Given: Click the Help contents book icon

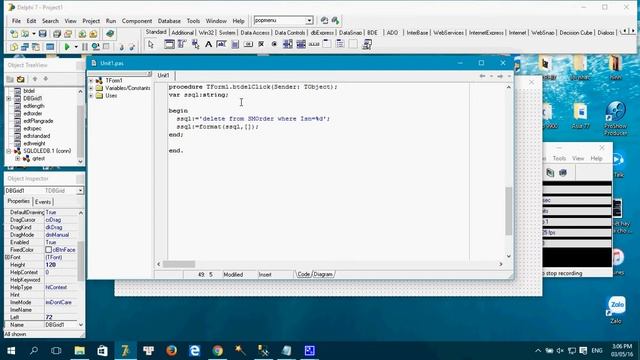Looking at the screenshot, I should pyautogui.click(x=110, y=34).
